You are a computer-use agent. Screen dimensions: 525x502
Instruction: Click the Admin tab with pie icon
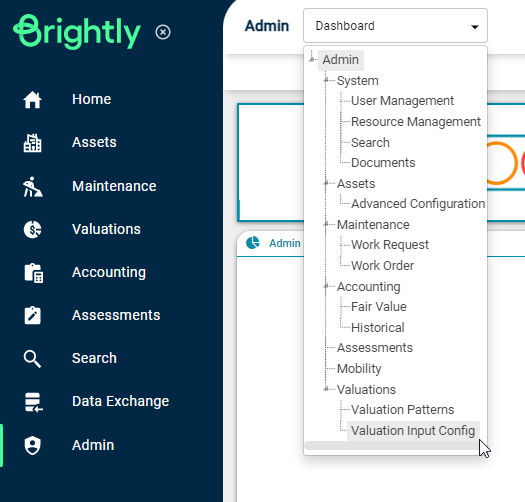click(273, 243)
